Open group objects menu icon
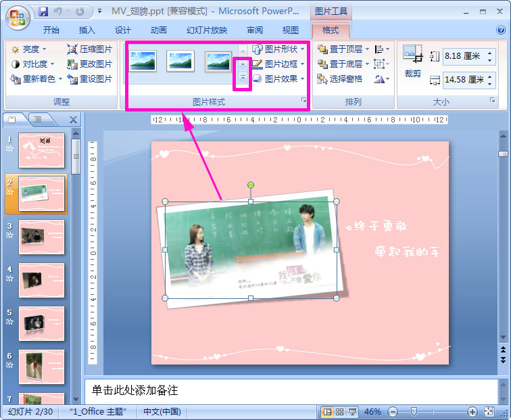 click(x=382, y=64)
